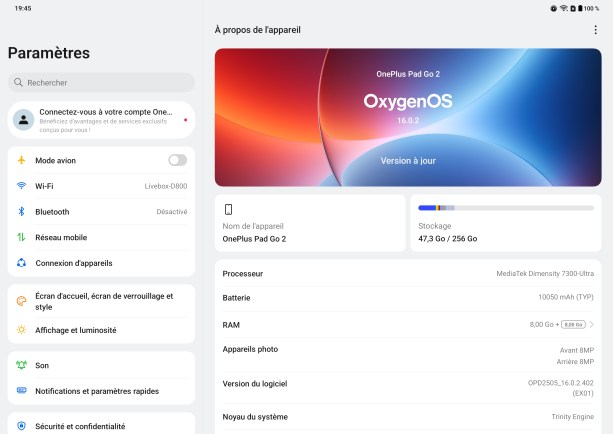Open Réseau mobile settings

click(101, 237)
